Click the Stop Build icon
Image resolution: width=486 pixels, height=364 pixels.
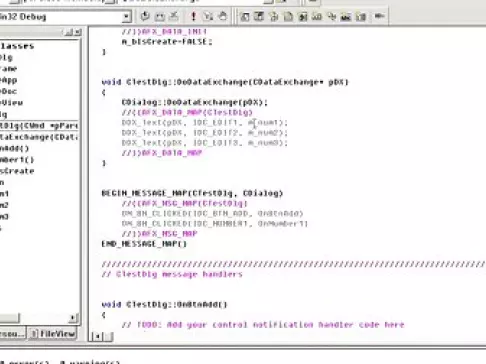(x=174, y=16)
